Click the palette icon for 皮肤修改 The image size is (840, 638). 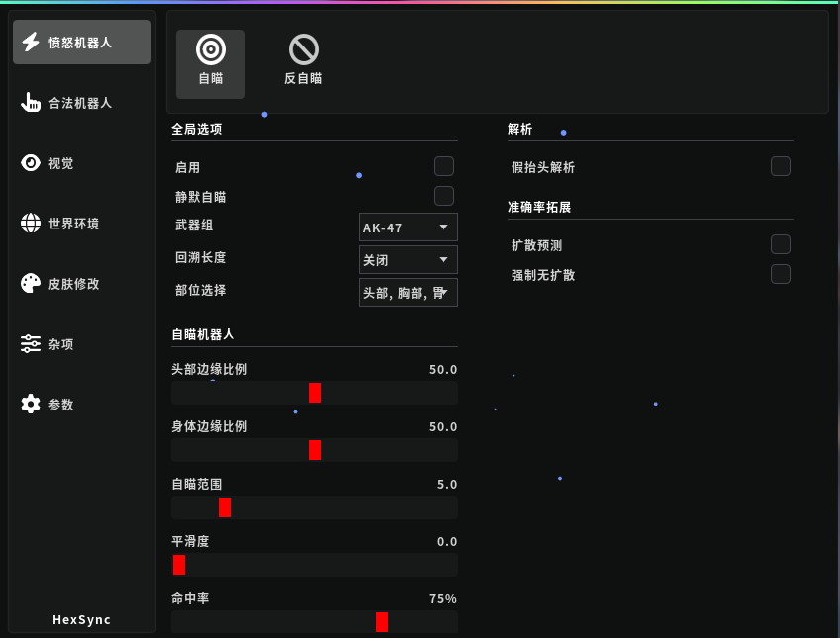31,284
